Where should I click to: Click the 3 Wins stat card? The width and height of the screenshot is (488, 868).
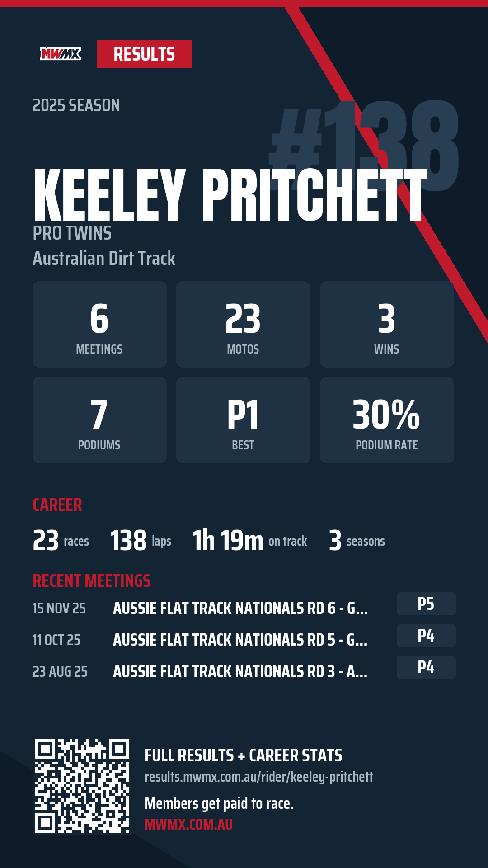tap(387, 324)
